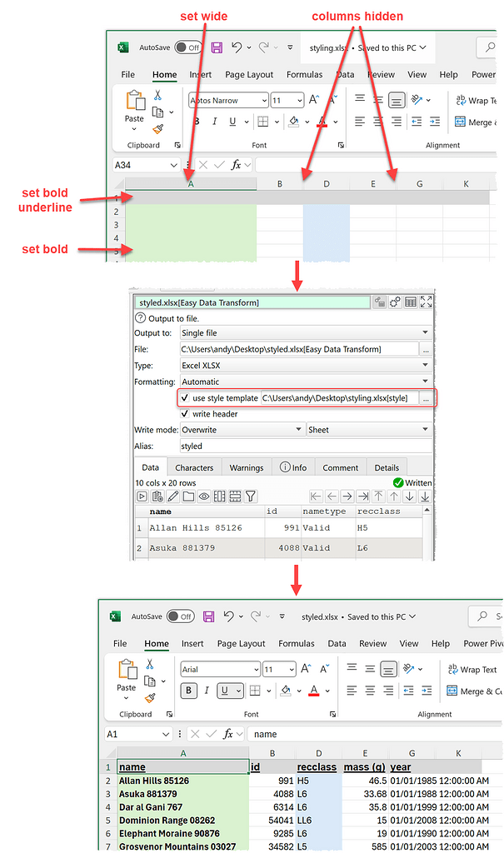This screenshot has width=504, height=853.
Task: Click the expand fullscreen icon beside panel title
Action: 427,302
